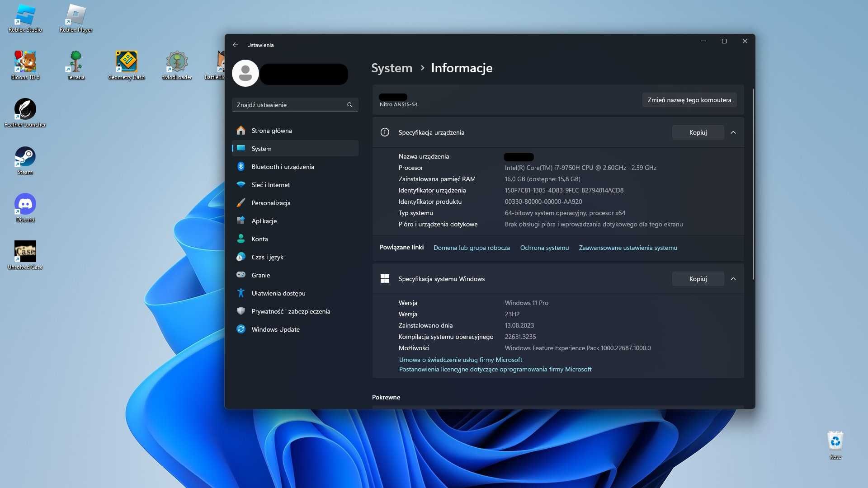Minimize the Ustawienia window
Viewport: 868px width, 488px height.
tap(703, 41)
